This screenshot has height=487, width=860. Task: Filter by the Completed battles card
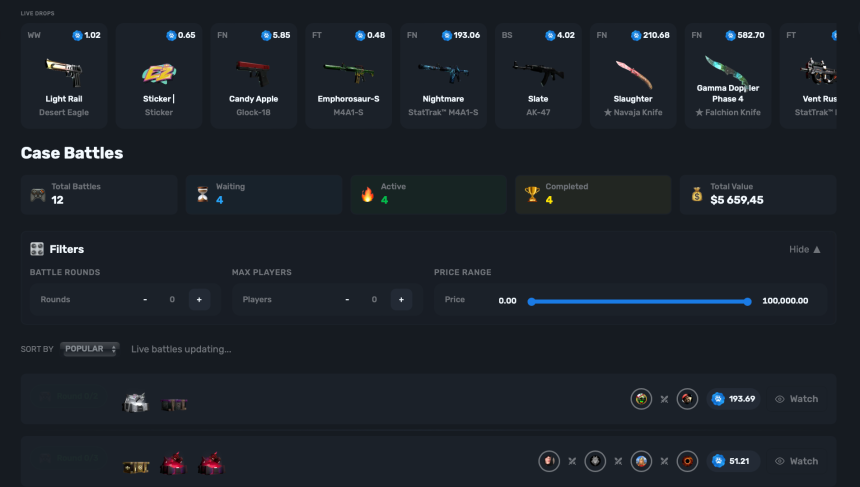click(593, 194)
